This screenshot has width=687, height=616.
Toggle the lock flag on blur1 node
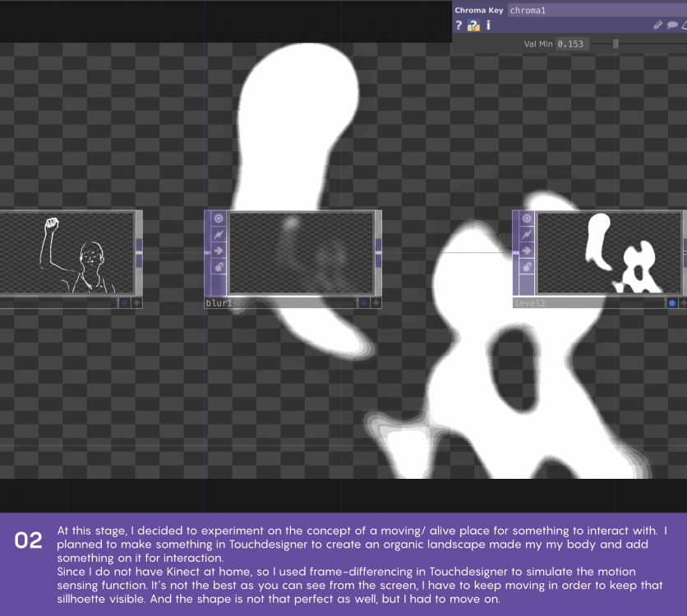click(x=219, y=267)
